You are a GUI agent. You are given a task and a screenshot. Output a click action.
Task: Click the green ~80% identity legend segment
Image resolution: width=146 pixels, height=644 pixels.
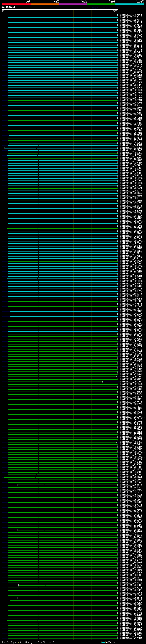[x=101, y=4]
